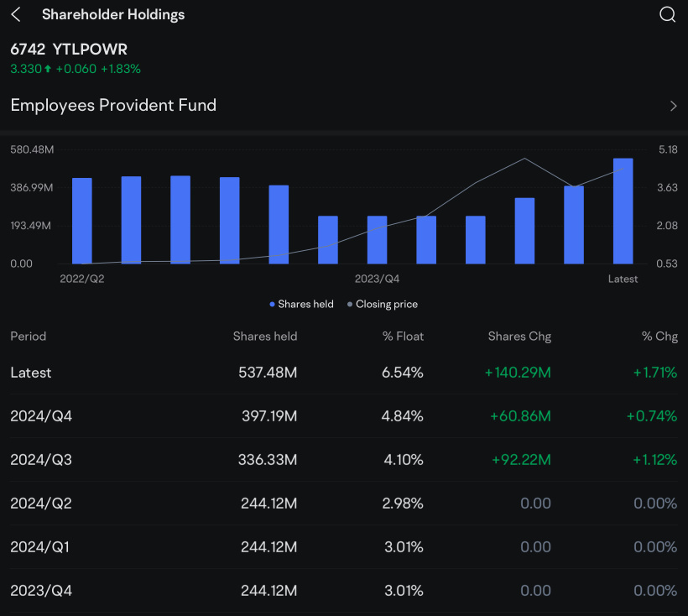Click the Shareholder Holdings page title
Image resolution: width=688 pixels, height=616 pixels.
(x=113, y=14)
